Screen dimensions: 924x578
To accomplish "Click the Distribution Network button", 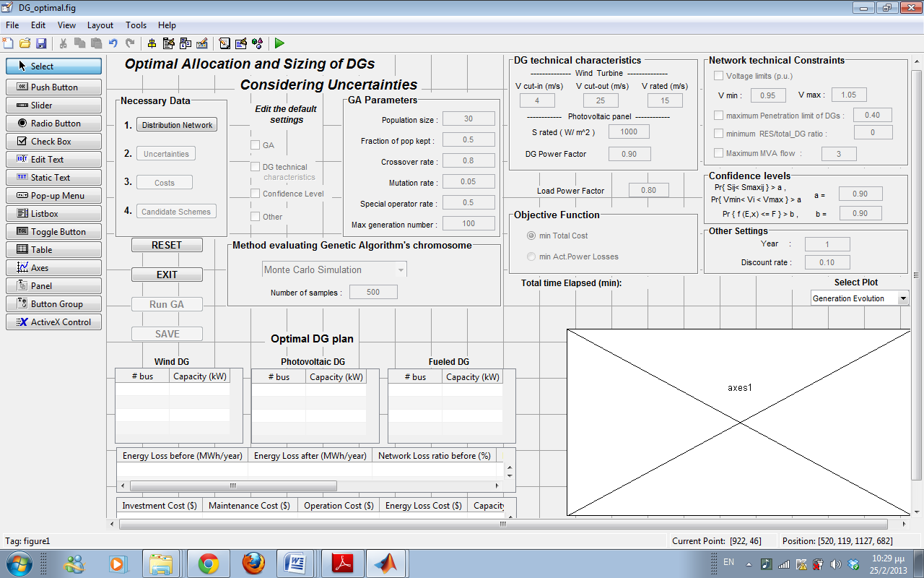I will 177,125.
